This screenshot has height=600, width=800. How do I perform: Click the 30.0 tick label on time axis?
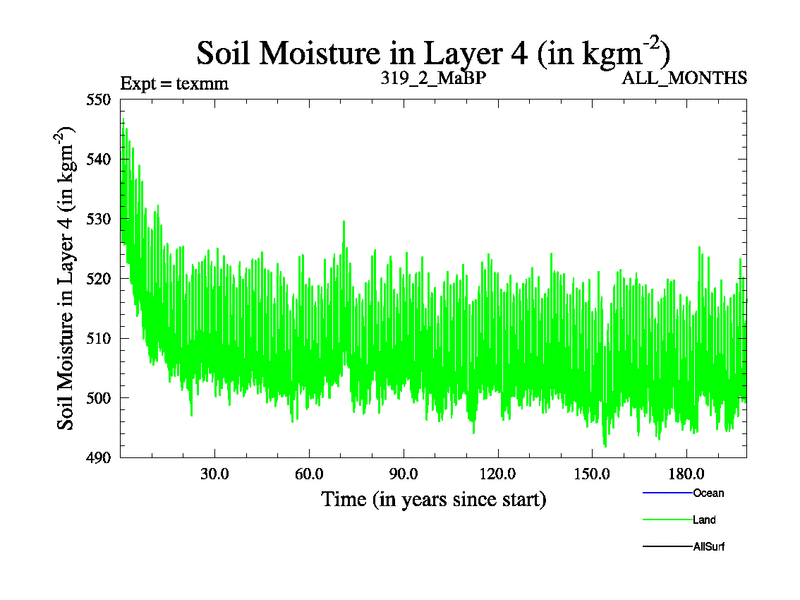click(x=215, y=472)
